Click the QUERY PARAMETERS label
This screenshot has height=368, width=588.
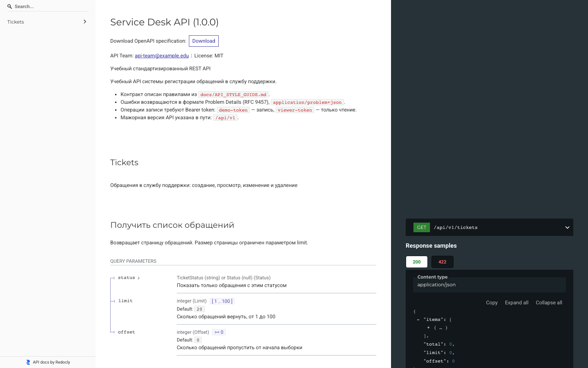pyautogui.click(x=133, y=261)
